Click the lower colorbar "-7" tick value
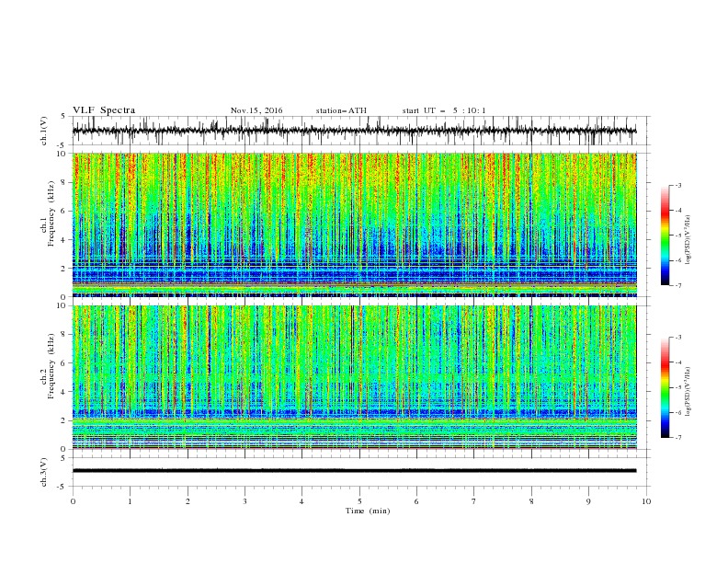Viewport: 728px width, 563px height. click(x=678, y=438)
